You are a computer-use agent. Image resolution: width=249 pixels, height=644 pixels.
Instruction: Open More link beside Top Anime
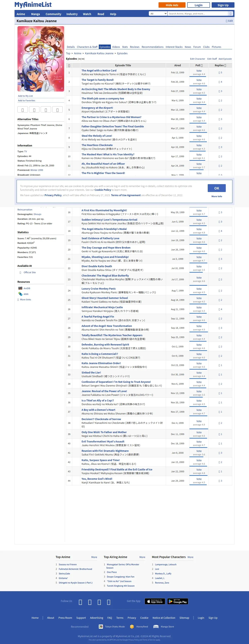point(94,557)
